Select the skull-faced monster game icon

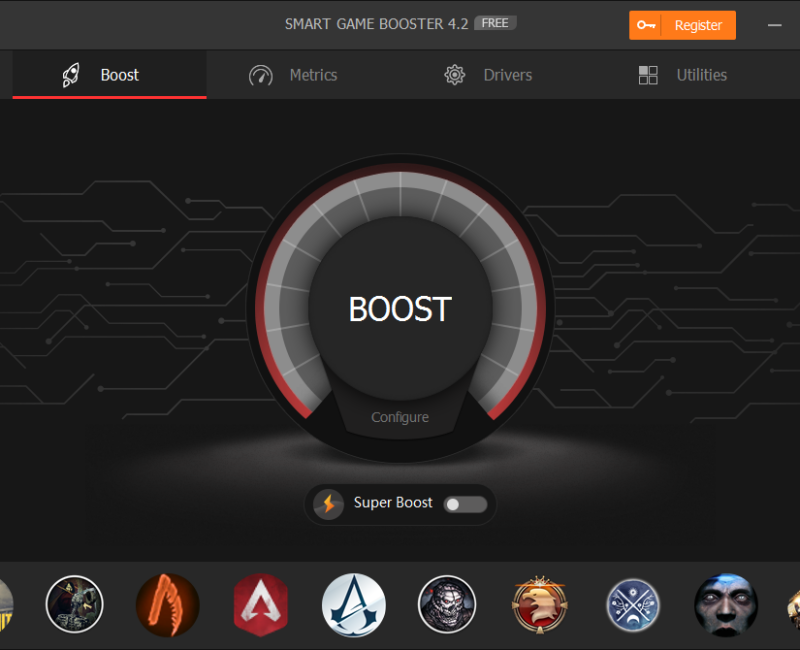pyautogui.click(x=447, y=605)
